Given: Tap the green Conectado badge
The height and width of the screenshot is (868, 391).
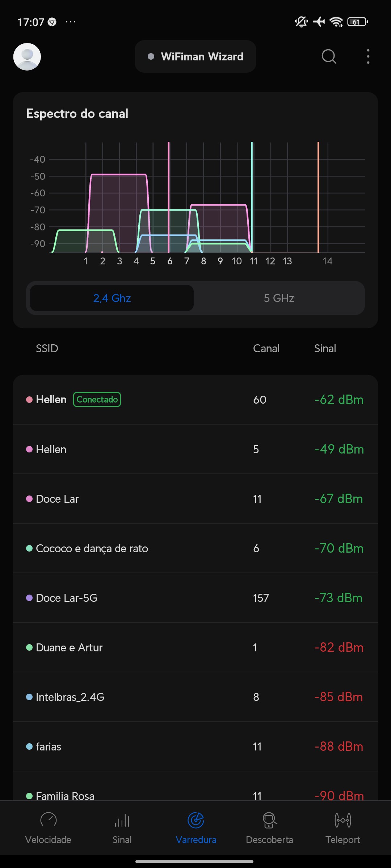Looking at the screenshot, I should click(x=97, y=400).
